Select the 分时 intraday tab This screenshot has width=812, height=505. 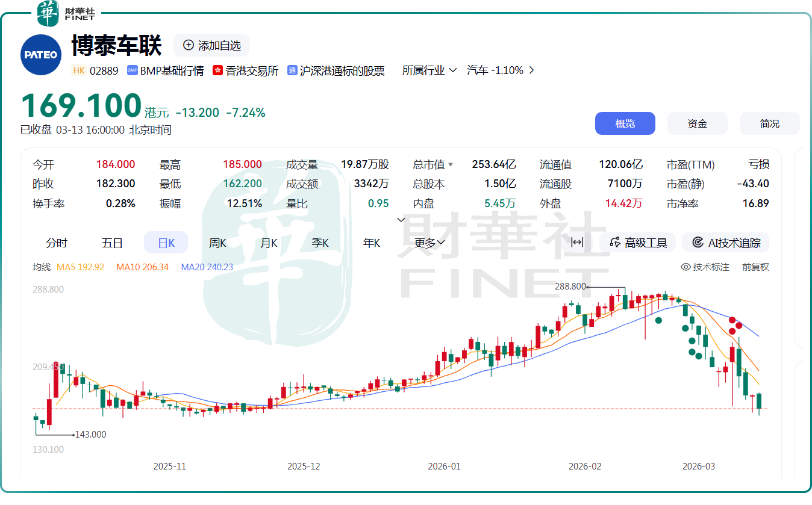(x=57, y=243)
